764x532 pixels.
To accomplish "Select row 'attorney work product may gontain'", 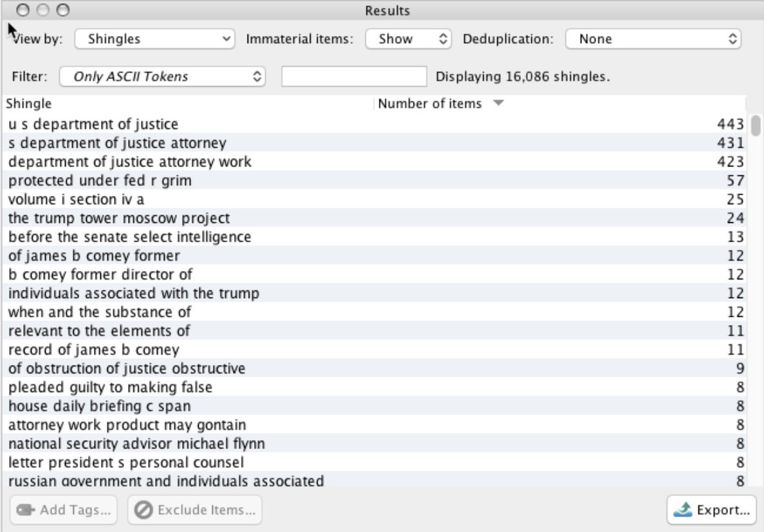I will pos(374,425).
